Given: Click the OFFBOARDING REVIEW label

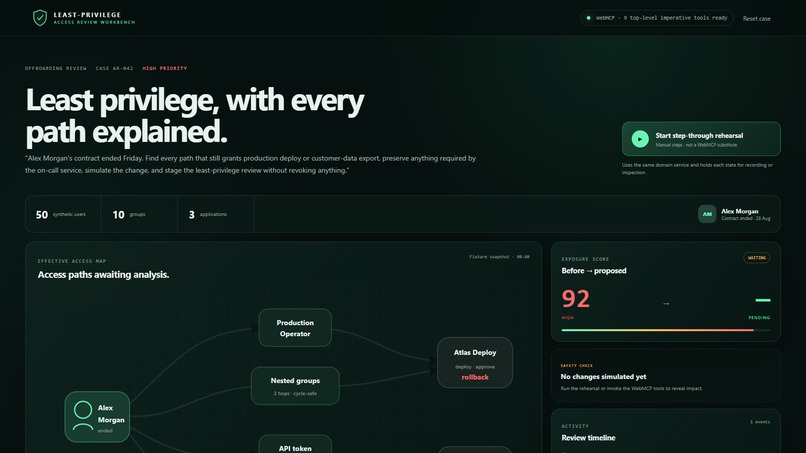Looking at the screenshot, I should coord(56,68).
